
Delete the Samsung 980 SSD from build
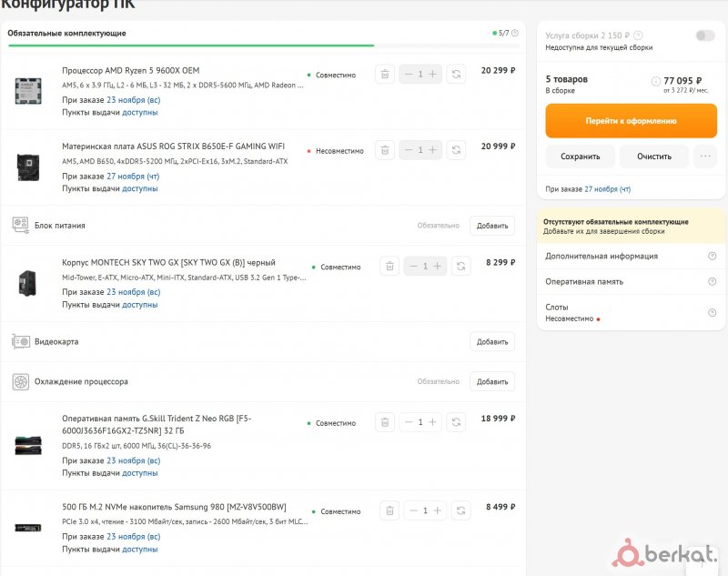click(x=389, y=510)
